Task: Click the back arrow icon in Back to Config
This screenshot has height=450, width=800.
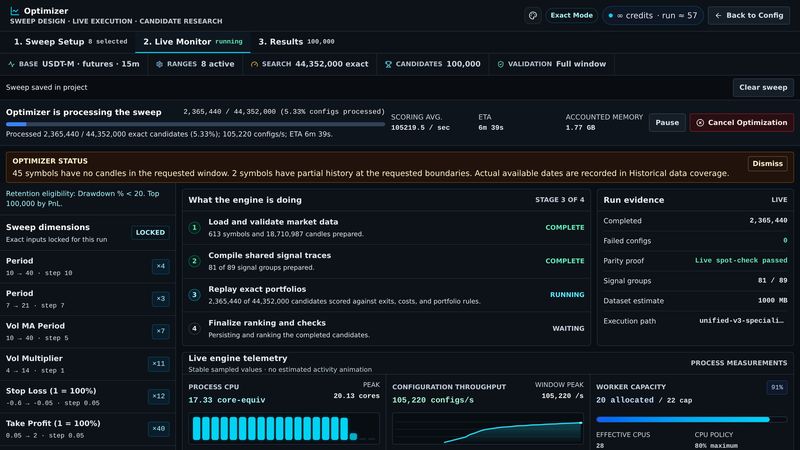Action: click(x=718, y=15)
